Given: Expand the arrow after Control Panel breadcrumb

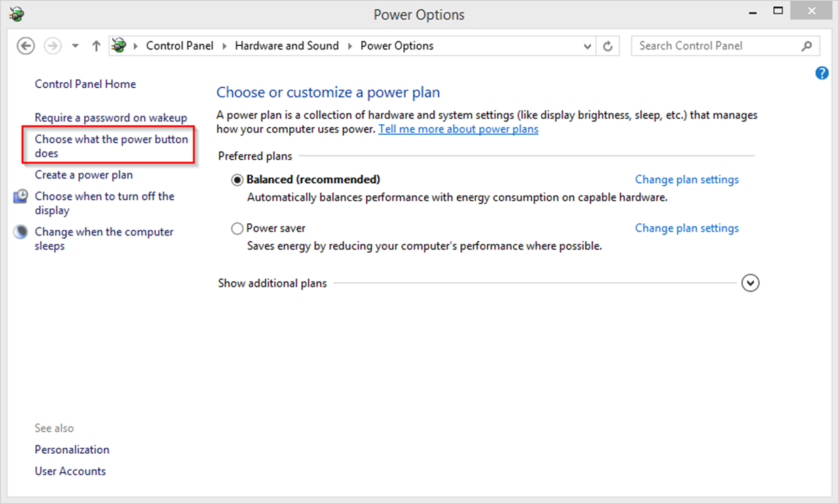Looking at the screenshot, I should tap(225, 46).
